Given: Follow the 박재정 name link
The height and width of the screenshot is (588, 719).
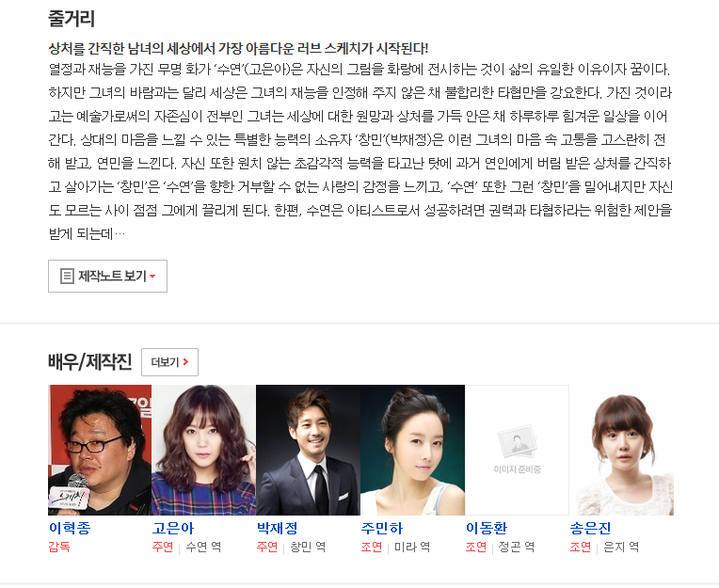Looking at the screenshot, I should (x=278, y=528).
